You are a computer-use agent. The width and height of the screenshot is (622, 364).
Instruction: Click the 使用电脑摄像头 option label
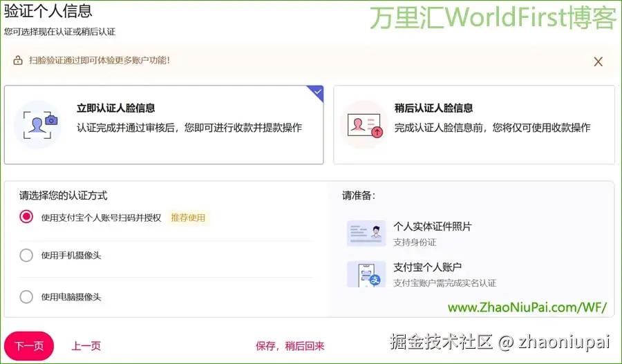71,297
